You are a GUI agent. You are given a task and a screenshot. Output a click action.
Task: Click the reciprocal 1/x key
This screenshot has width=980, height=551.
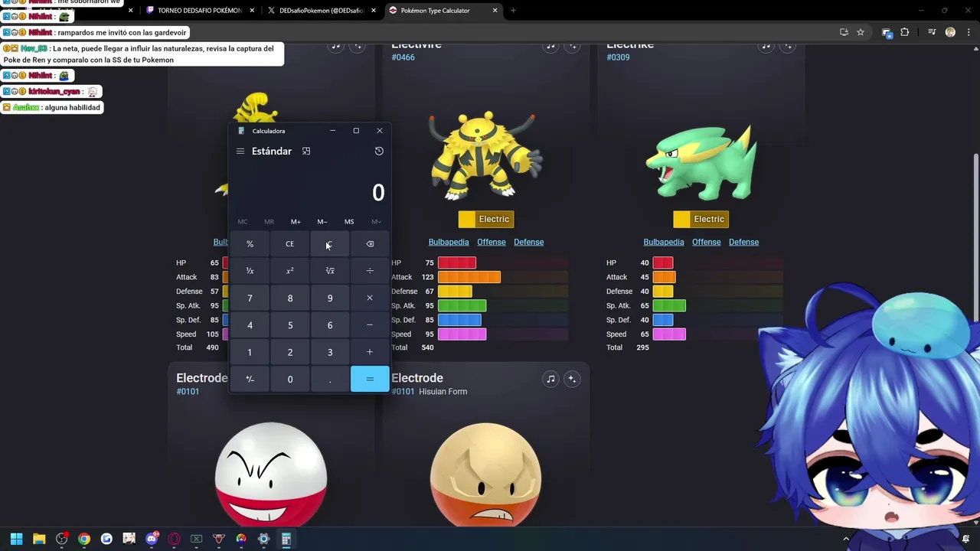(x=250, y=271)
